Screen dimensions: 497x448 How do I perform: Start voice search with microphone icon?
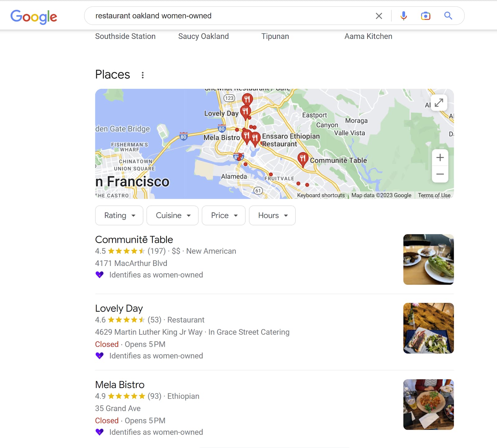404,16
